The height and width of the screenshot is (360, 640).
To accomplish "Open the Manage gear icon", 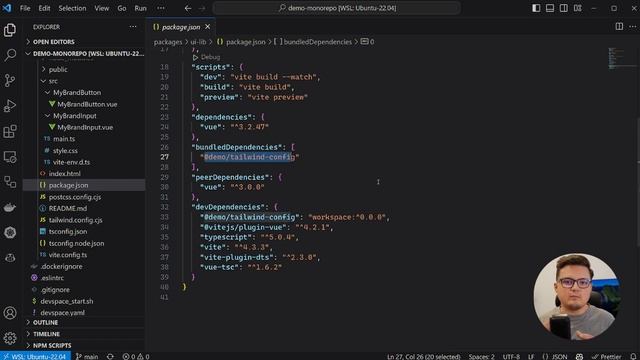I will tap(10, 338).
